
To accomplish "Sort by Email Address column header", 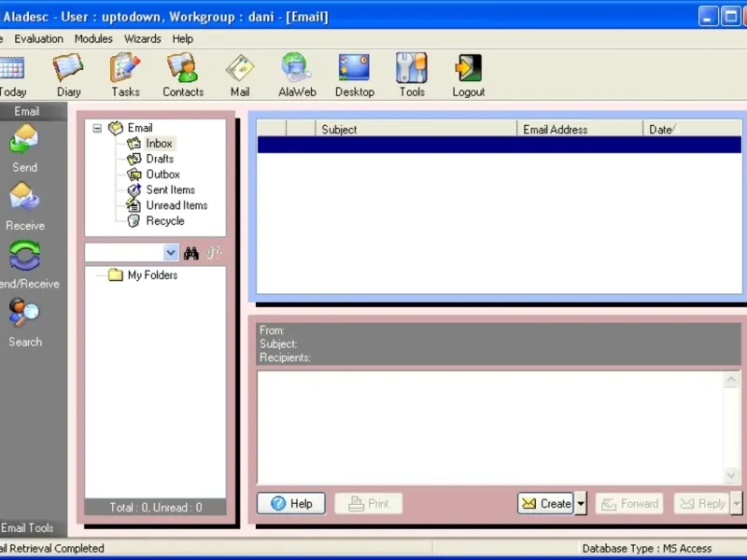I will pyautogui.click(x=580, y=129).
